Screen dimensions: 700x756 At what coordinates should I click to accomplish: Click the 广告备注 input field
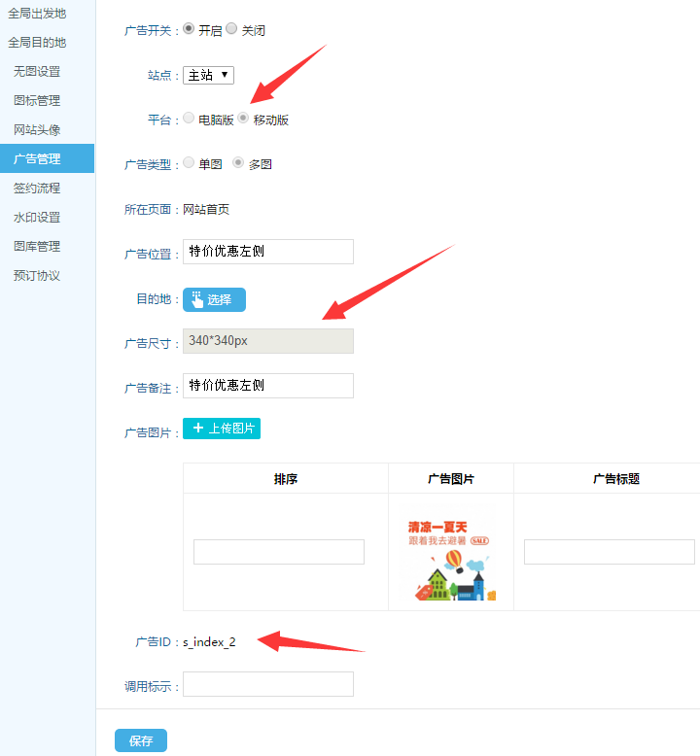pos(268,386)
